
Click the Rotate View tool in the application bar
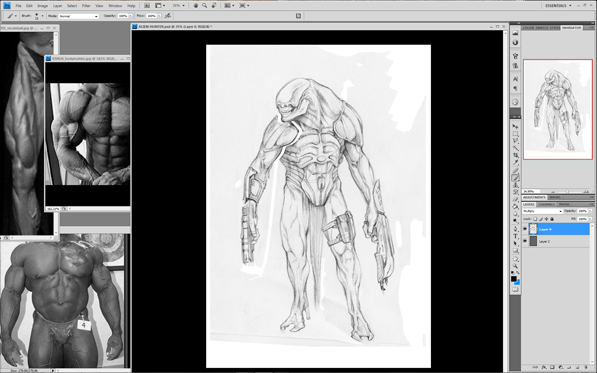point(214,6)
